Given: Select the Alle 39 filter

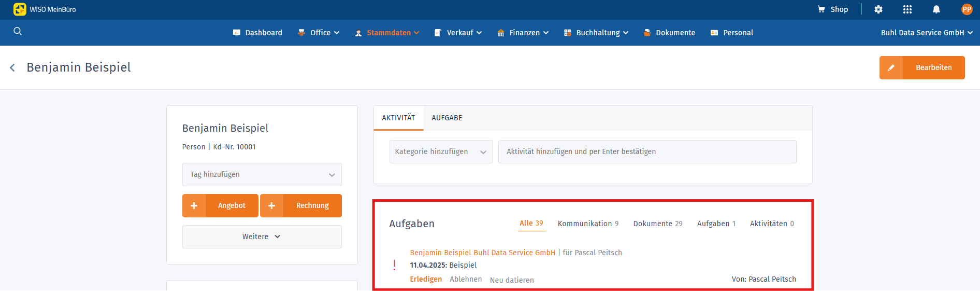Looking at the screenshot, I should pos(531,223).
